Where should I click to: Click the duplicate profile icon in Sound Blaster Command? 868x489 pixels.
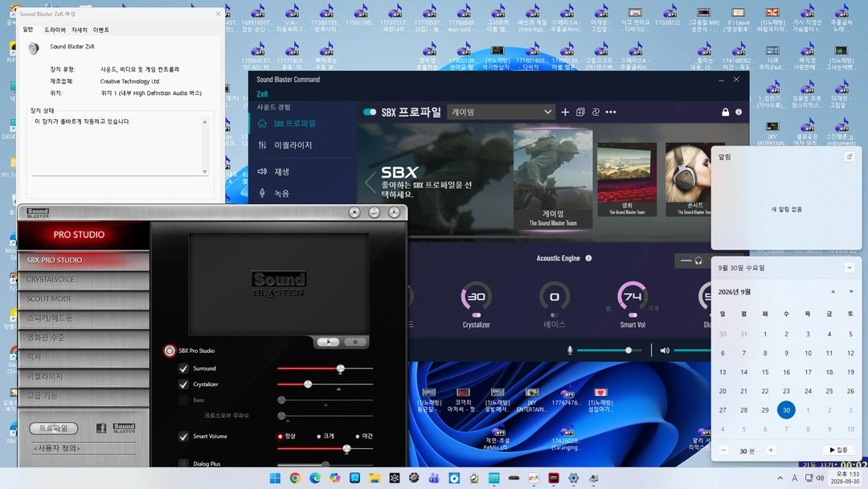point(580,112)
